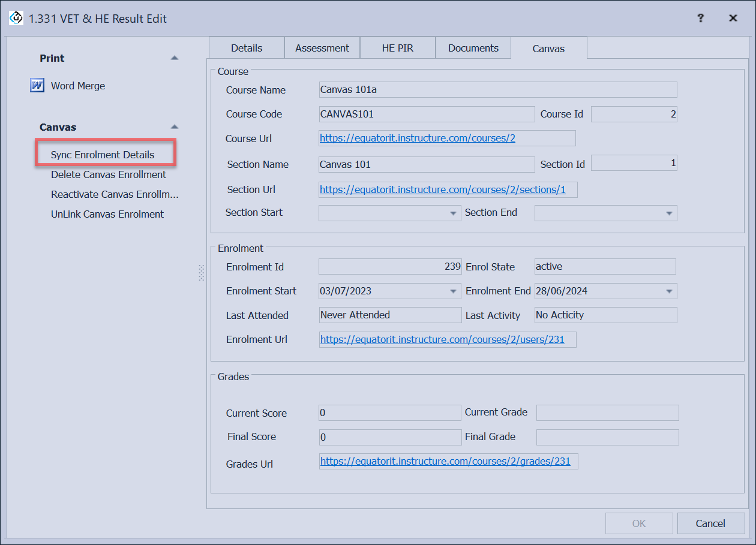Click UnLink Canvas Enrolment
The image size is (756, 545).
pos(107,214)
